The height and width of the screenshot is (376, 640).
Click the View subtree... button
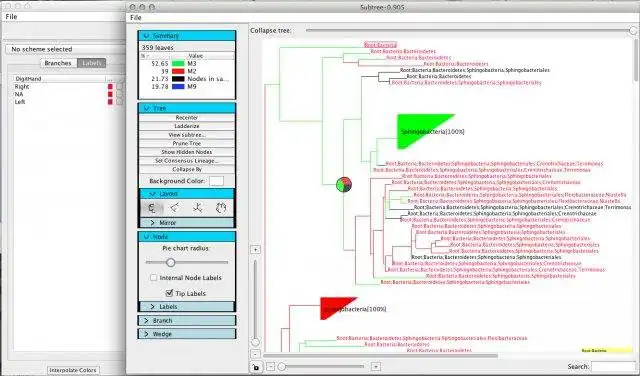pyautogui.click(x=187, y=135)
